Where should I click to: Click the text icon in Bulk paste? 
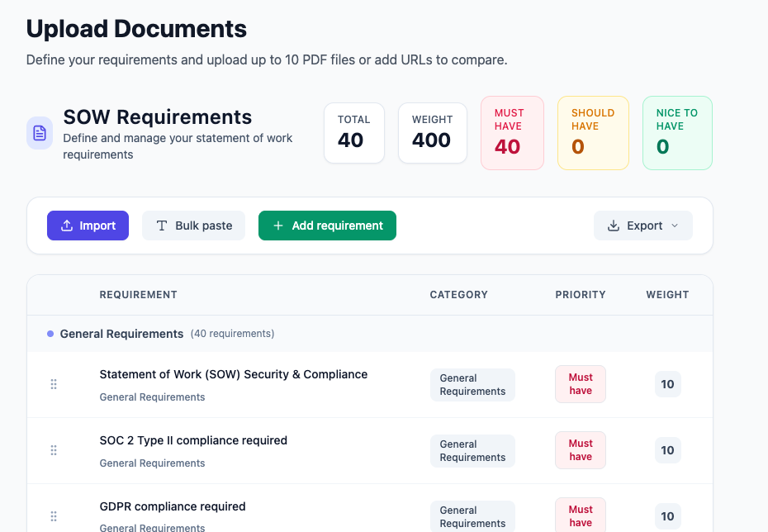coord(162,226)
